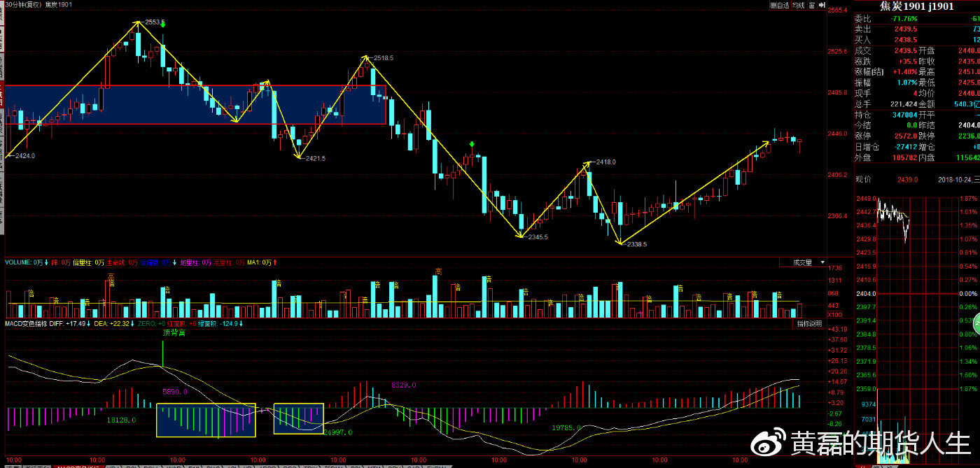This screenshot has width=980, height=468.
Task: Click the 2421.5 low price label
Action: 315,158
